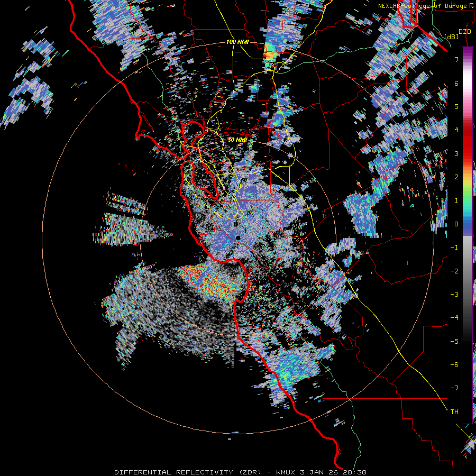Click the black radar site dot
Screen dimensions: 476x476
tap(237, 238)
